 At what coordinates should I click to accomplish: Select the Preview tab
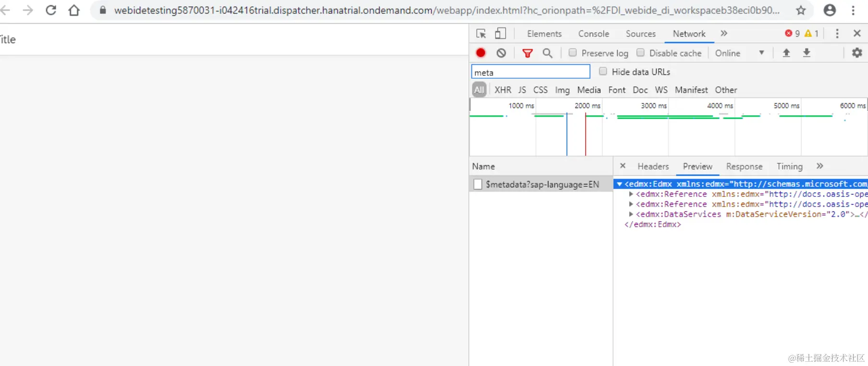697,166
